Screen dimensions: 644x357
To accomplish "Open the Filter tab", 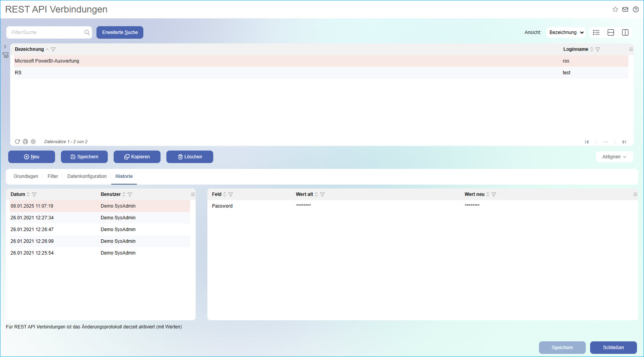I will (x=53, y=176).
